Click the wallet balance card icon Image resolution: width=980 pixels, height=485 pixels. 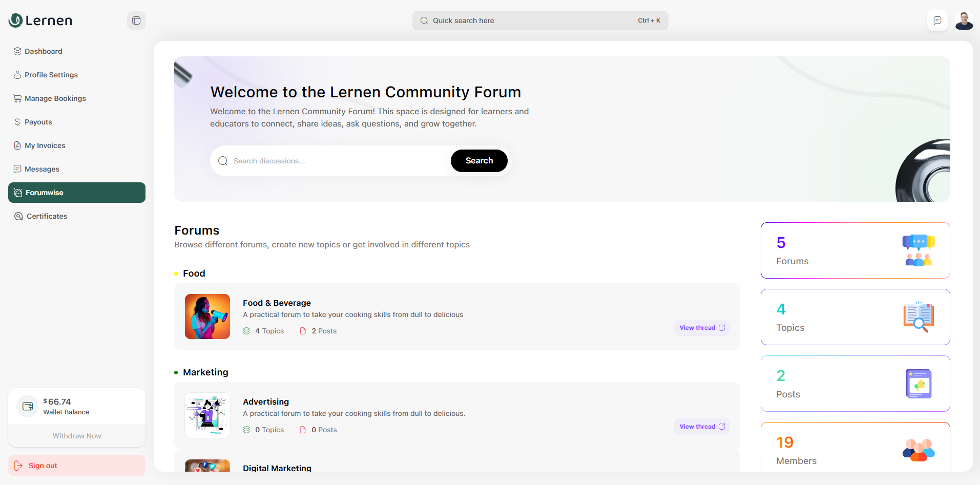[27, 406]
